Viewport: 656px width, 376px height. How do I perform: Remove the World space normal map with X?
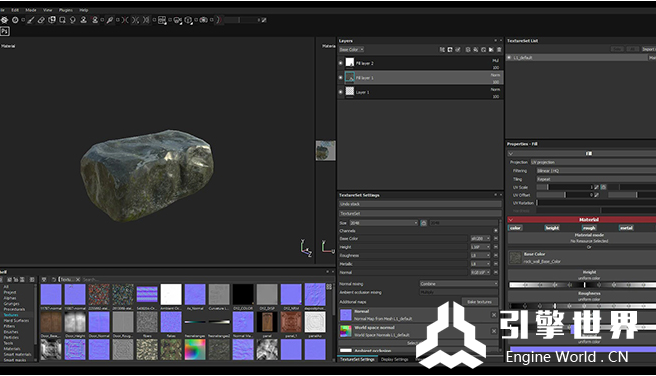click(494, 331)
